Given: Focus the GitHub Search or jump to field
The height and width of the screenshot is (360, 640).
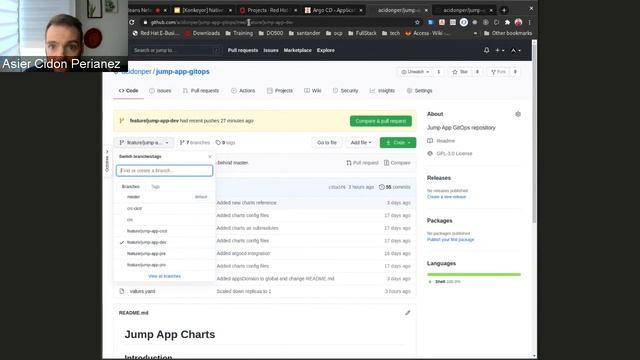Looking at the screenshot, I should [176, 50].
